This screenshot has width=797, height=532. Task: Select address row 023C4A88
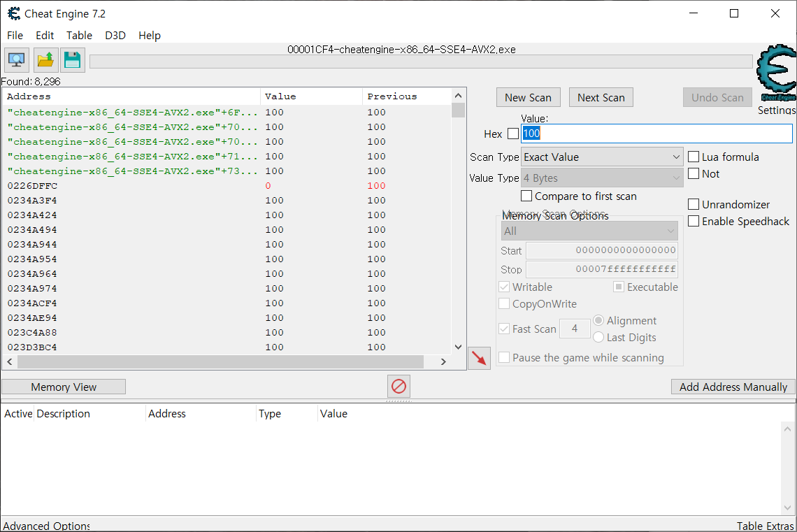click(227, 333)
